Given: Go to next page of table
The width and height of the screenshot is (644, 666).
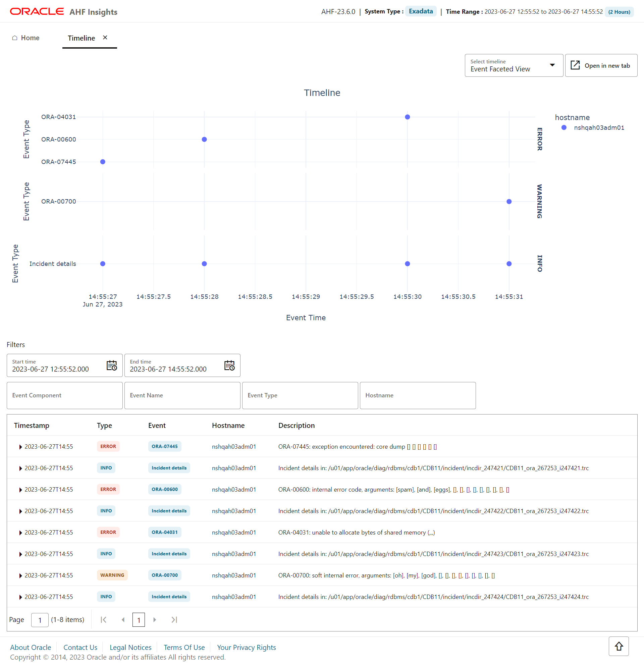Looking at the screenshot, I should pyautogui.click(x=155, y=620).
